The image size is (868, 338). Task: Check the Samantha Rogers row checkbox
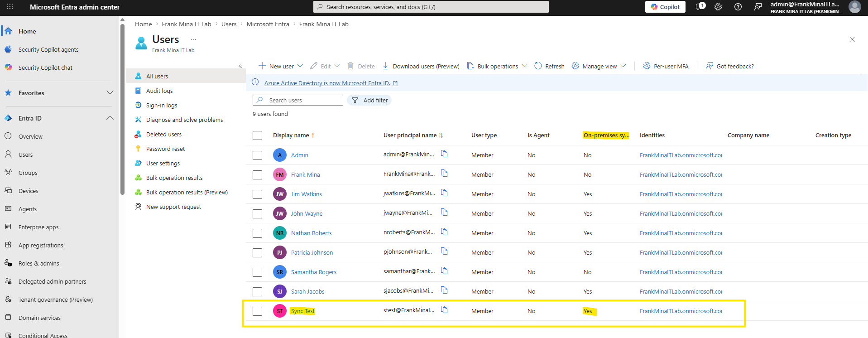(258, 272)
